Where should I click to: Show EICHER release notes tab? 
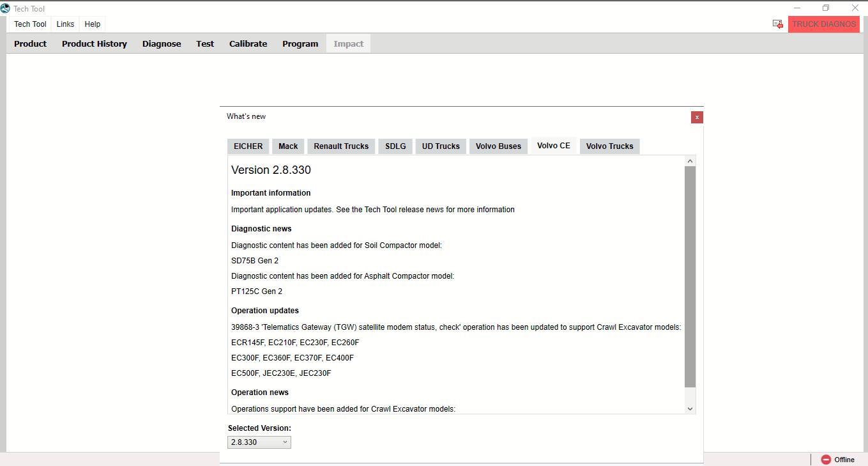click(x=248, y=146)
